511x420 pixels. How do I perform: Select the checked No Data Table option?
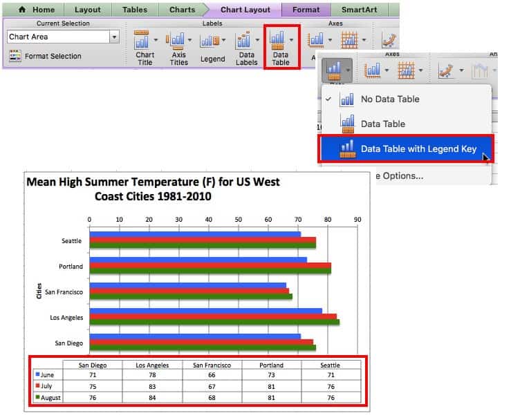click(390, 99)
